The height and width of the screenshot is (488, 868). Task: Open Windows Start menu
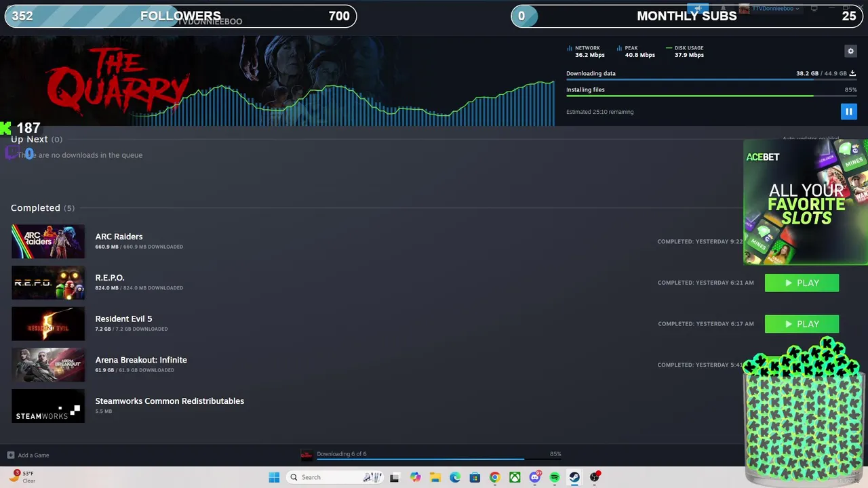click(274, 477)
